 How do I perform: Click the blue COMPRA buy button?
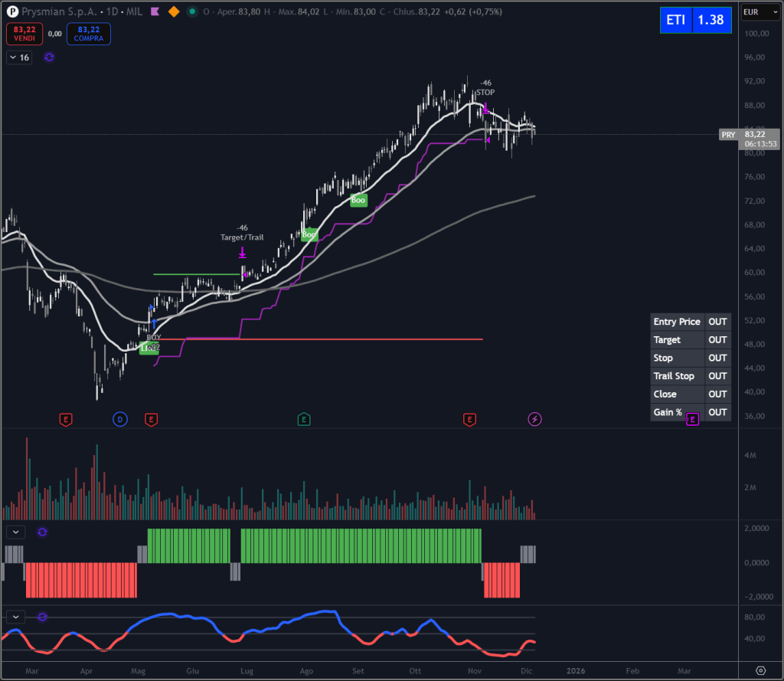(88, 34)
